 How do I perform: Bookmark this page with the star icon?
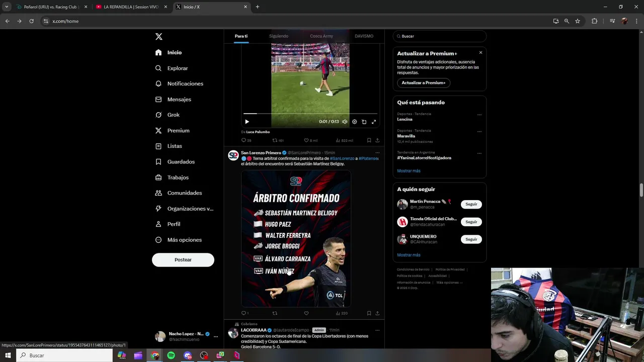[578, 21]
